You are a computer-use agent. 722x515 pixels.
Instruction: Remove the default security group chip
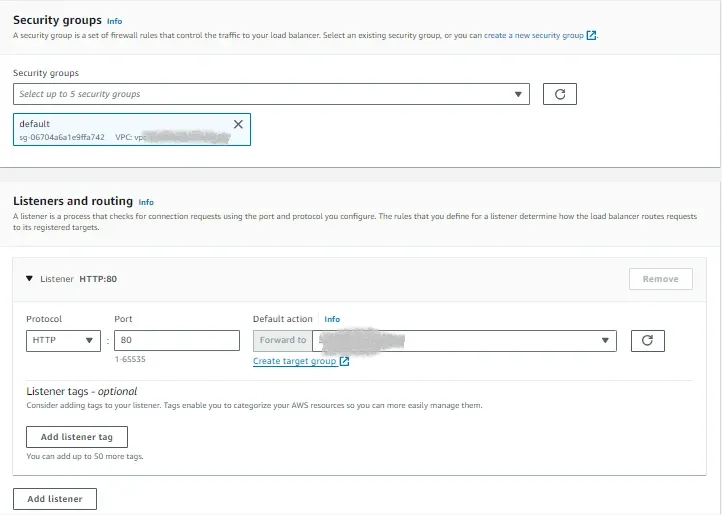(238, 124)
